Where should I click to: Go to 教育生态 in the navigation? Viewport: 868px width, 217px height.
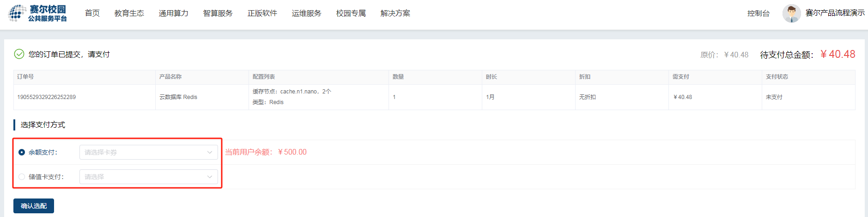click(x=129, y=13)
